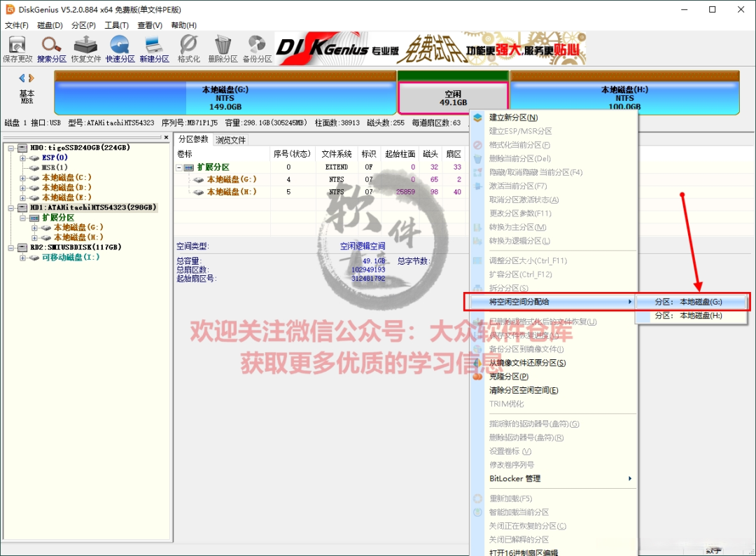Allocate free space to 分区: 本地磁盘(G:)

(691, 302)
